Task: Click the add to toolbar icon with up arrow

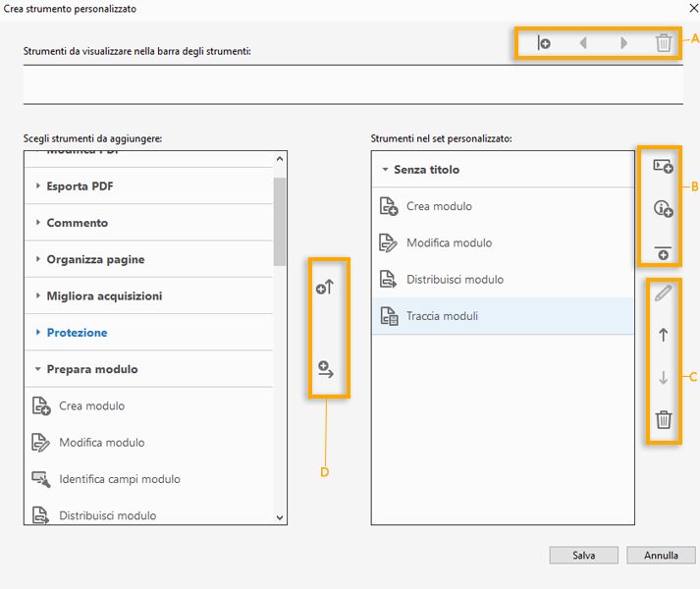Action: click(327, 289)
